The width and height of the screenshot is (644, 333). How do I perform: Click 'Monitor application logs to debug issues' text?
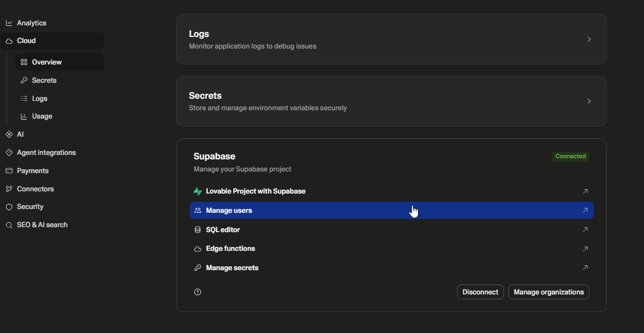pos(253,46)
